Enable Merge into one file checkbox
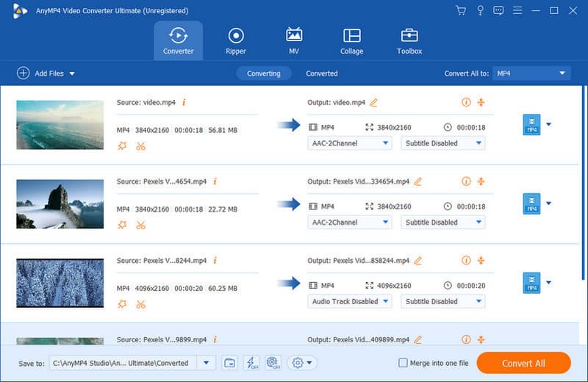The height and width of the screenshot is (382, 588). [x=403, y=363]
